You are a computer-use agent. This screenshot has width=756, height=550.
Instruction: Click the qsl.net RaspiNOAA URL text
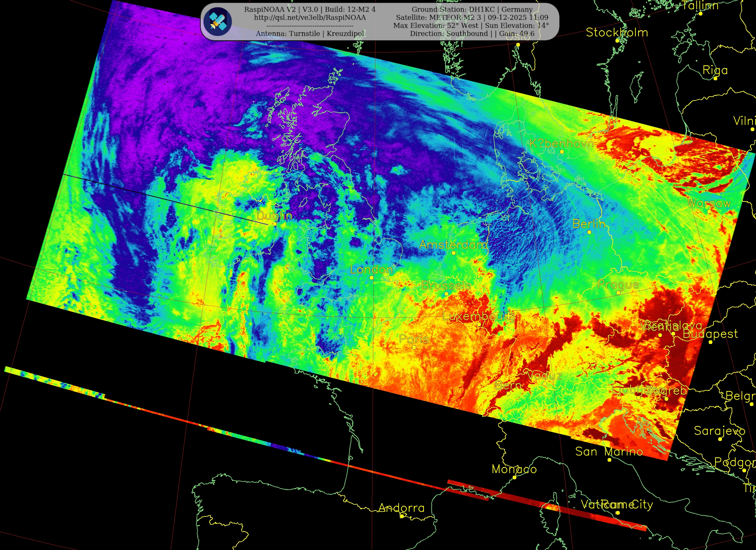pos(310,18)
